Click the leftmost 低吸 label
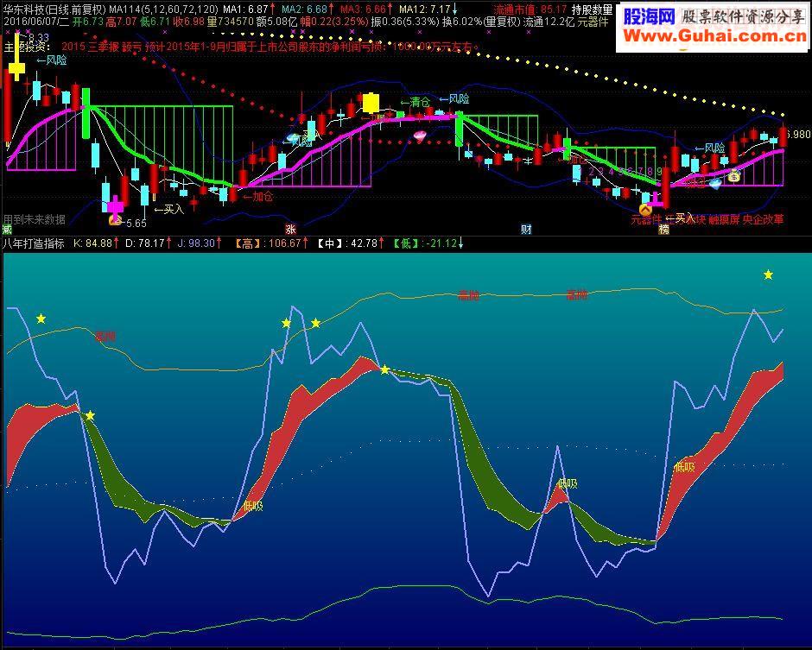This screenshot has width=812, height=650. point(253,506)
